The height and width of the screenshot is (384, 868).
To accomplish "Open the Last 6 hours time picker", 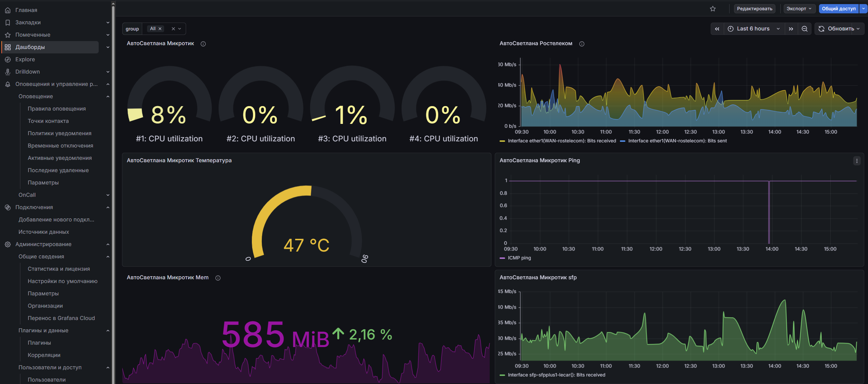I will [754, 29].
